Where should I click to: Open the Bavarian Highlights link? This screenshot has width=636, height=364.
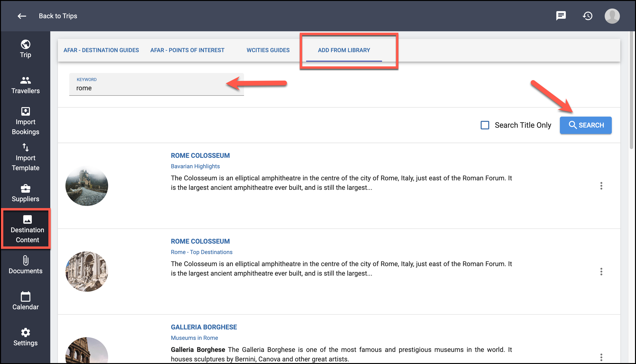click(195, 166)
